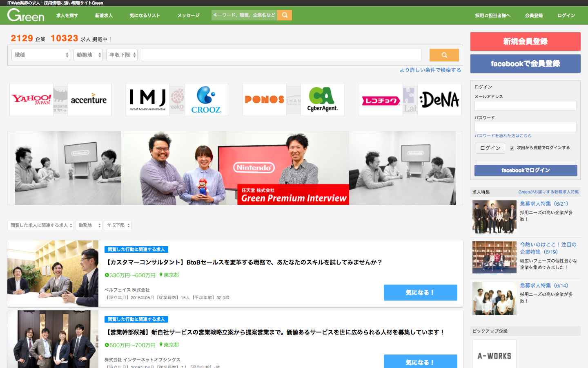Open the 勤務地 dropdown
The height and width of the screenshot is (368, 588).
point(88,54)
